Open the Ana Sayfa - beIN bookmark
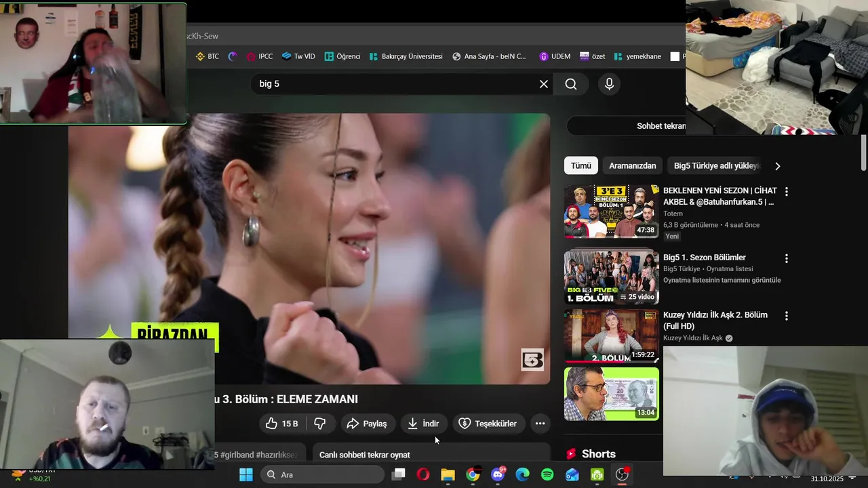Image resolution: width=868 pixels, height=488 pixels. (489, 56)
